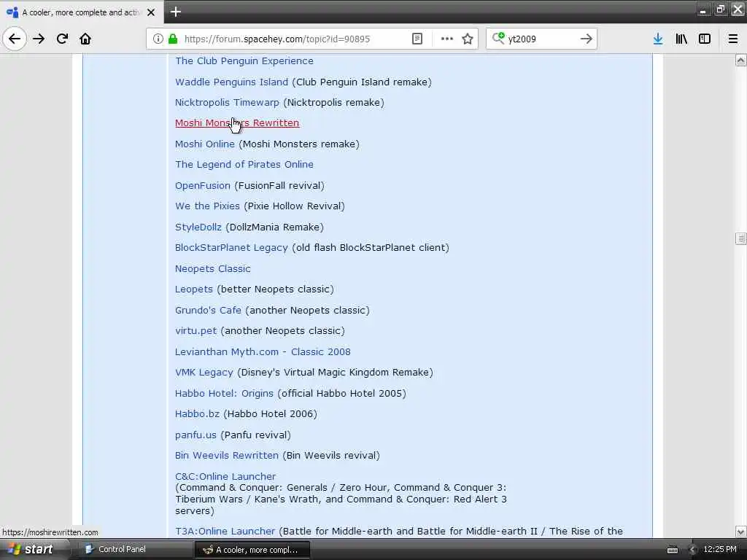Open Neopets Classic link

[x=212, y=268]
